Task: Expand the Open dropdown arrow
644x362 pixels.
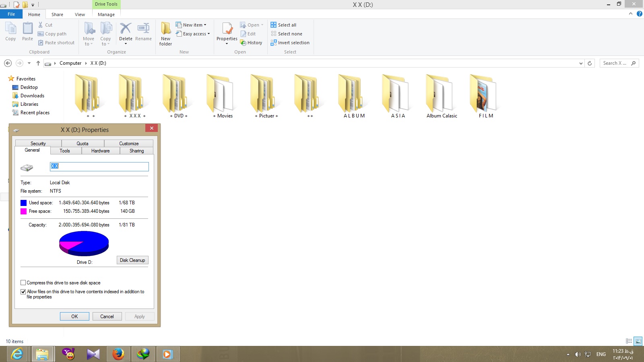Action: click(x=262, y=25)
